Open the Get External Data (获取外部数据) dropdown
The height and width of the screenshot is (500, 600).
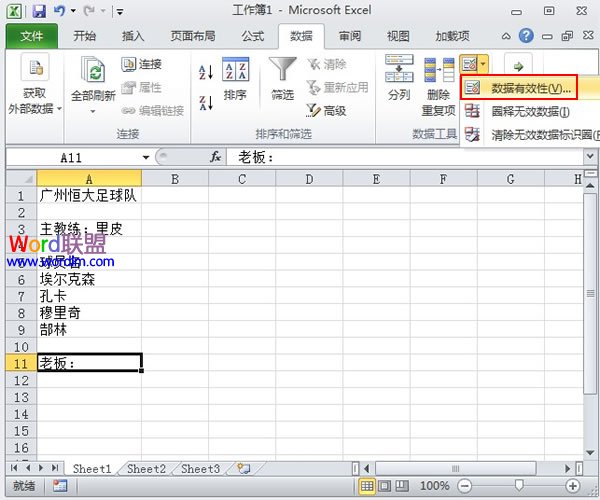[x=35, y=85]
